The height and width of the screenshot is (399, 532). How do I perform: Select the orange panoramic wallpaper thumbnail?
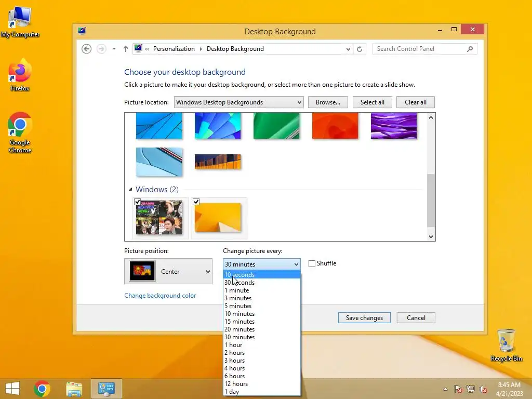pos(218,162)
